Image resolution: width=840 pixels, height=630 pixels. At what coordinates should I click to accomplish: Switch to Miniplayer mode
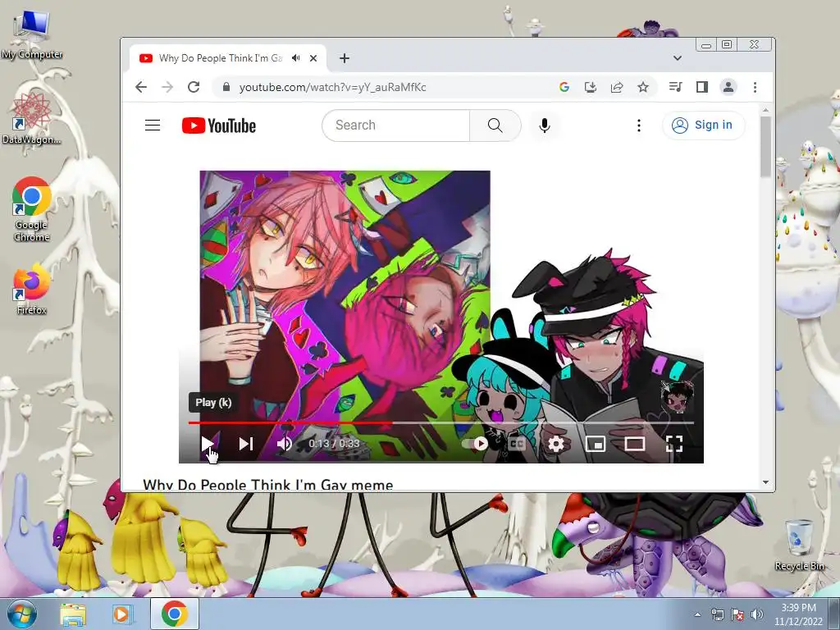tap(596, 444)
